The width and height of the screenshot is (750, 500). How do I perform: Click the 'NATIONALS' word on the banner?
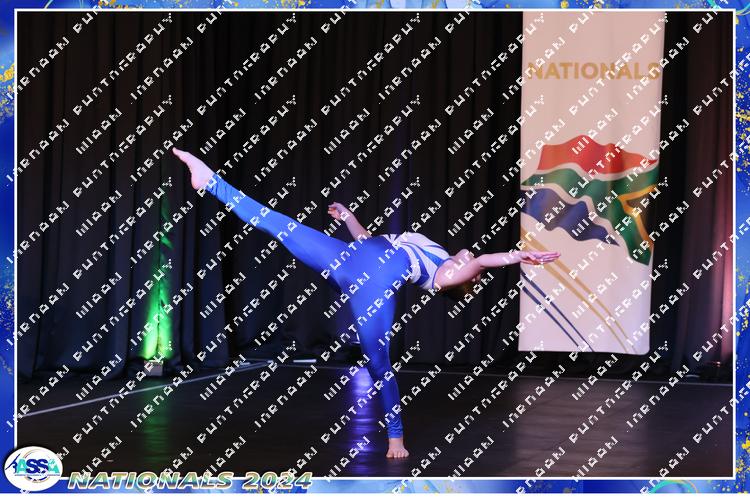pos(594,71)
